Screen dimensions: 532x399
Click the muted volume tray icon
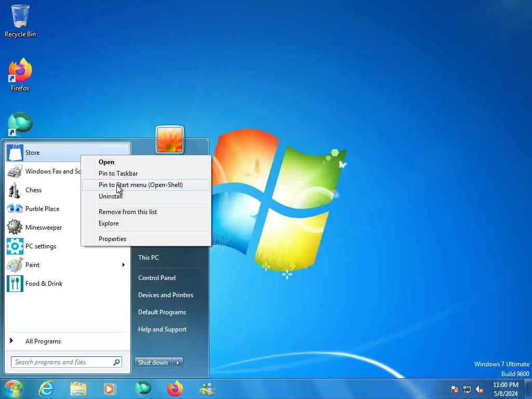480,389
